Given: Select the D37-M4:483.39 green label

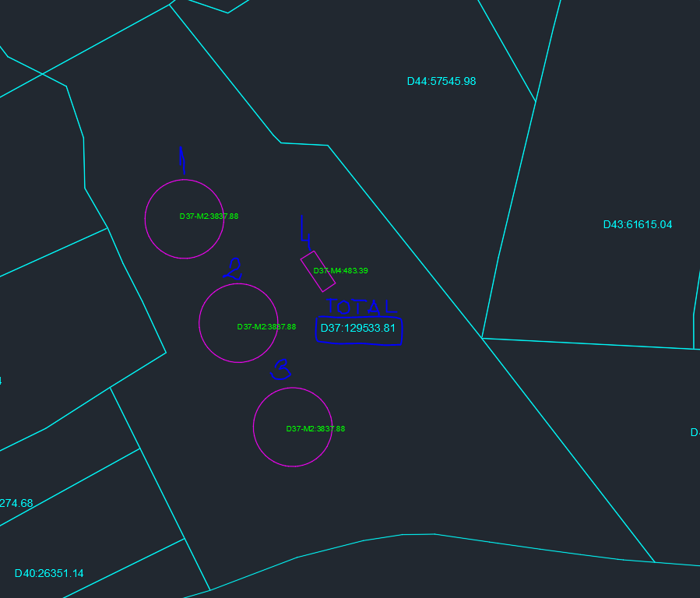Looking at the screenshot, I should 340,270.
